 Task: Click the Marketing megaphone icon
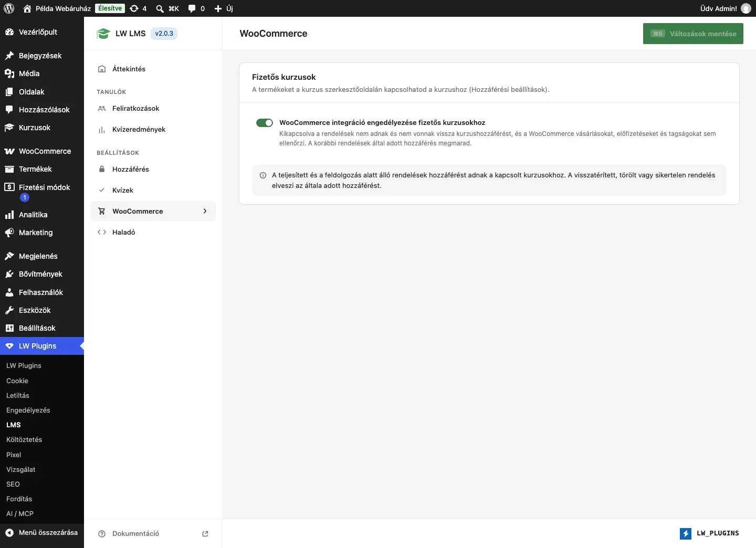click(x=9, y=233)
